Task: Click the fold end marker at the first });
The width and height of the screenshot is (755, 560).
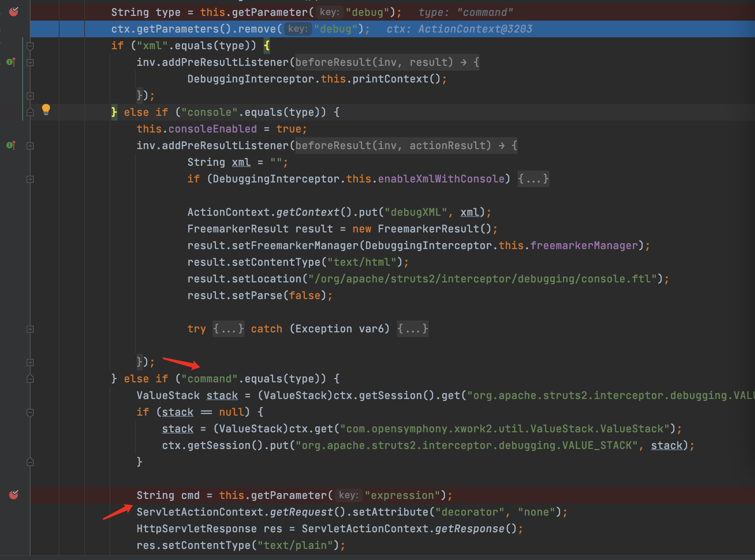Action: [x=30, y=96]
